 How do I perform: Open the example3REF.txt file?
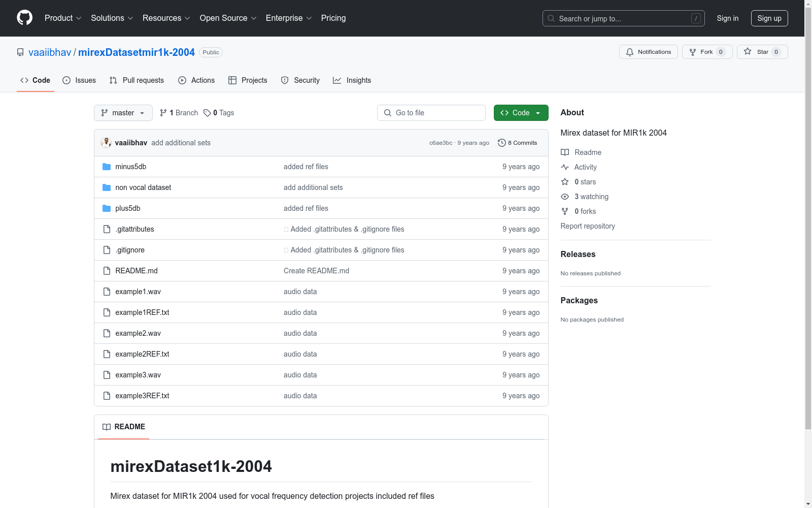point(142,396)
